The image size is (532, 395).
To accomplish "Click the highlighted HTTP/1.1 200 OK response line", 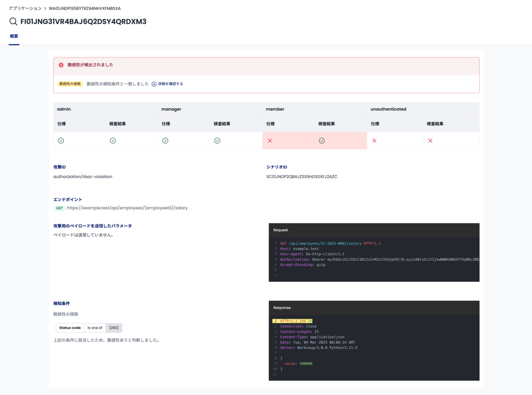I will [296, 321].
